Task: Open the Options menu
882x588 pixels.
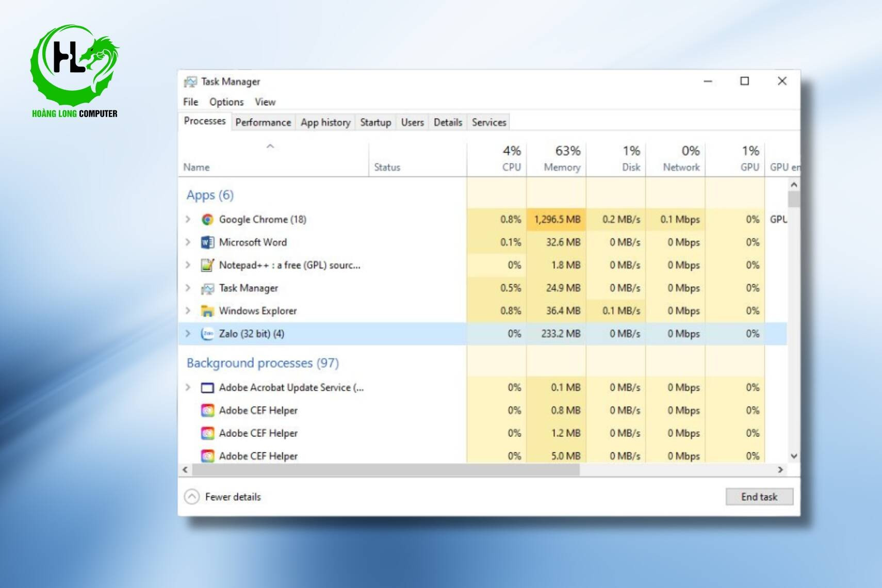Action: 226,102
